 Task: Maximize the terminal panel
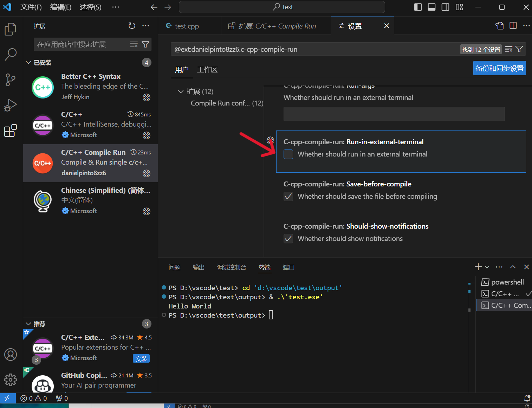point(513,267)
